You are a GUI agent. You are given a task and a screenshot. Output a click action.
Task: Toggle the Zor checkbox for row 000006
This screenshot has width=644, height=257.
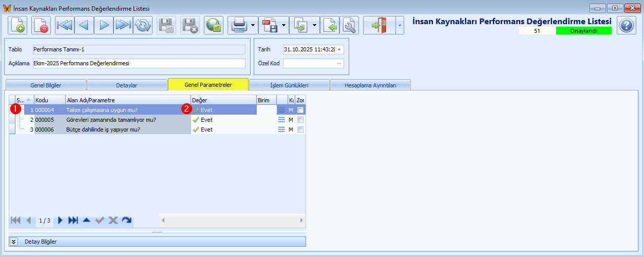(300, 130)
